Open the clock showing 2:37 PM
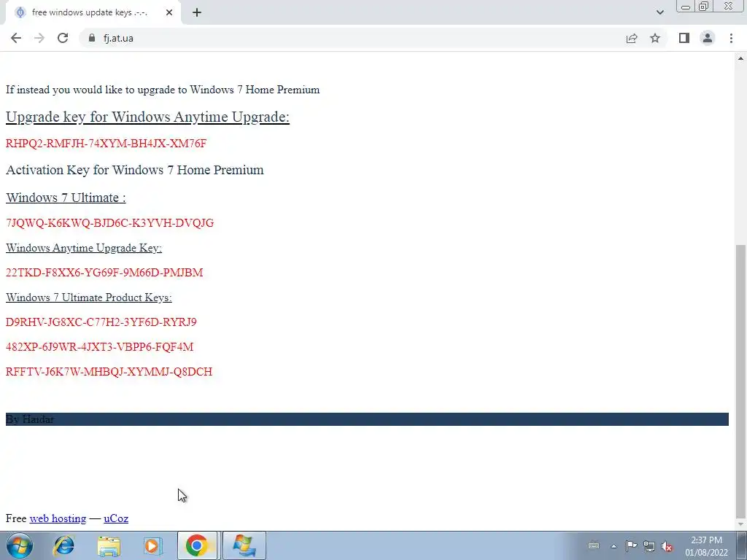 point(706,546)
